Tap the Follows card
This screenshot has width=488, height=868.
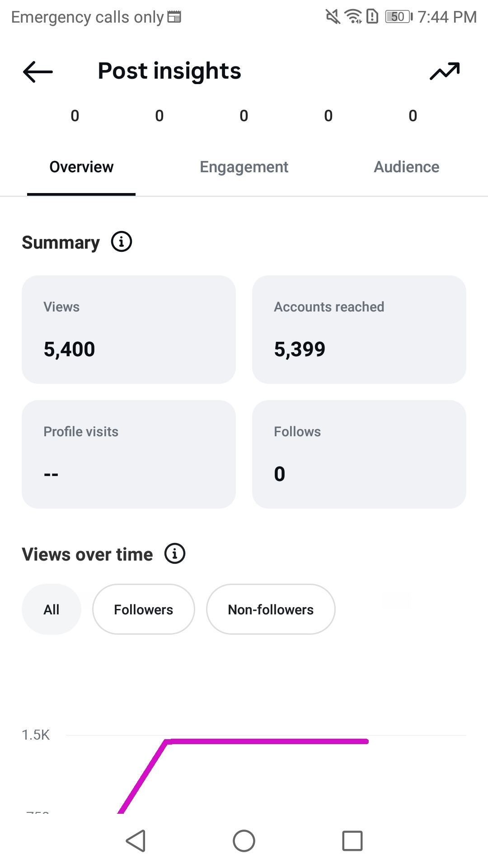point(359,454)
